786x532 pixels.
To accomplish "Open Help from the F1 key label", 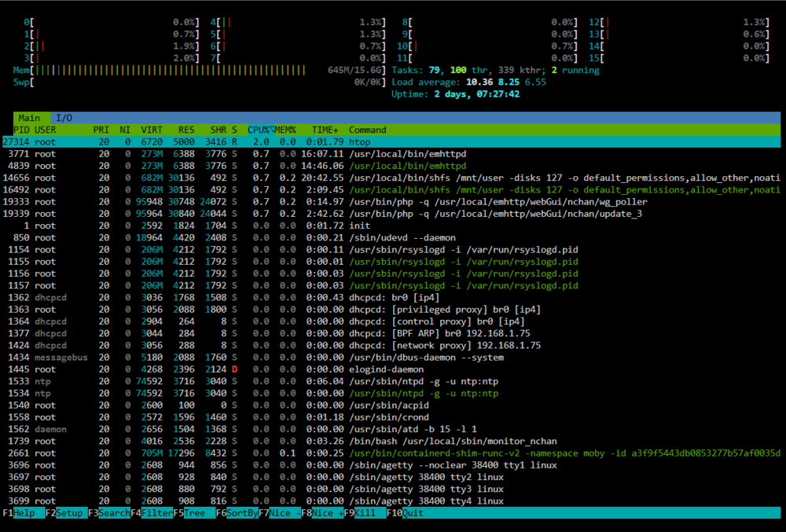I will [24, 513].
